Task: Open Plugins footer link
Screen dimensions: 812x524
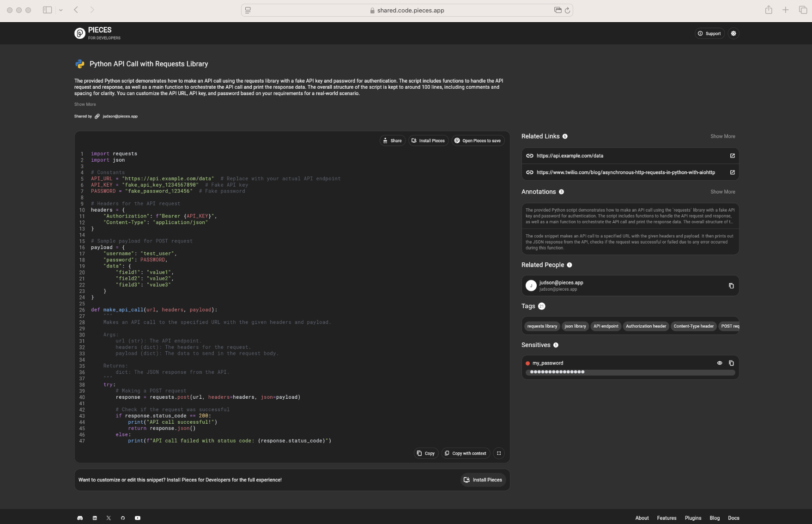Action: [693, 518]
